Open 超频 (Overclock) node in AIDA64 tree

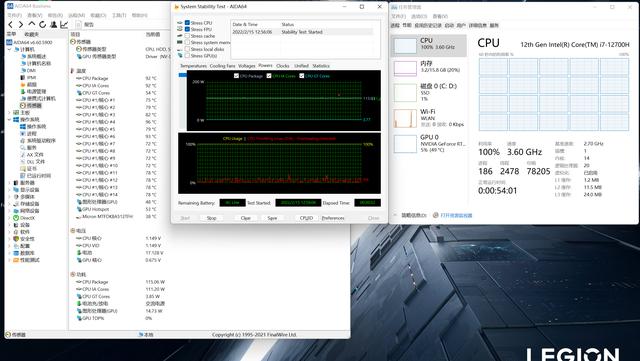[32, 85]
